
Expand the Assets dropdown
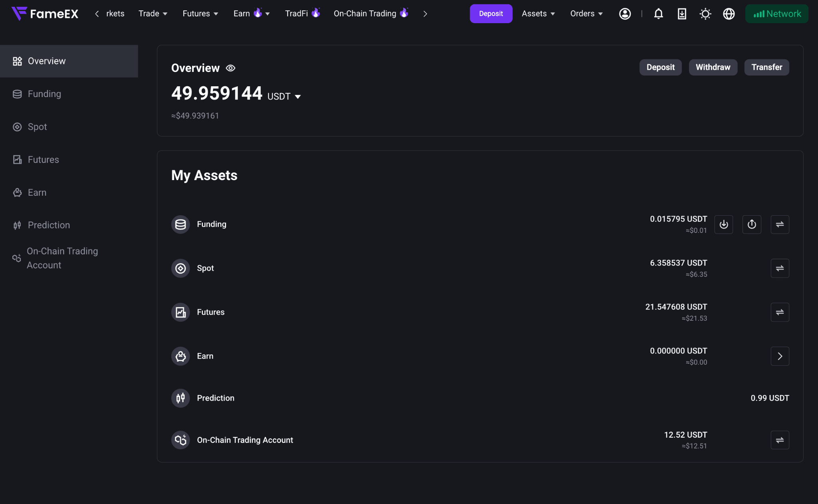538,14
